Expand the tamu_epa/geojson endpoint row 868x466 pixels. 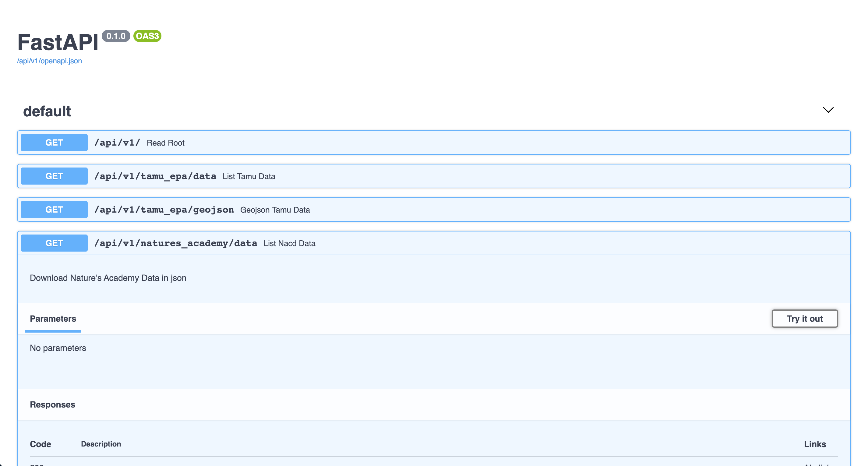pyautogui.click(x=164, y=210)
